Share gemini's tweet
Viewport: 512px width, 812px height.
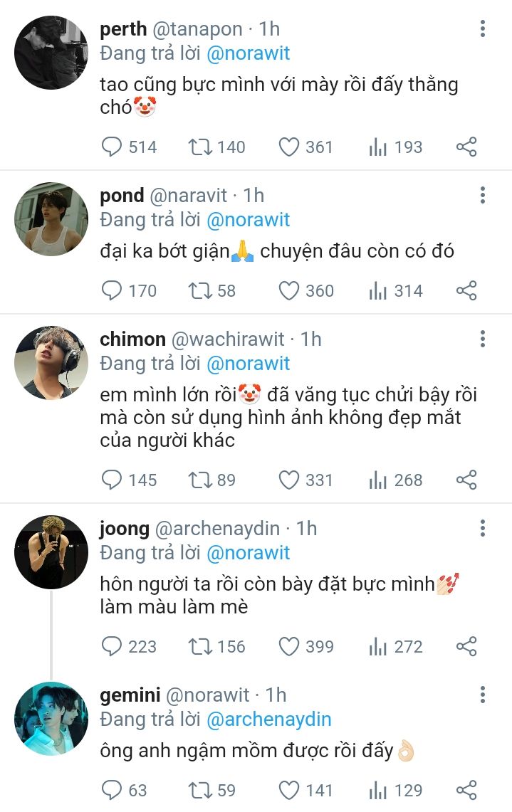coord(466,790)
